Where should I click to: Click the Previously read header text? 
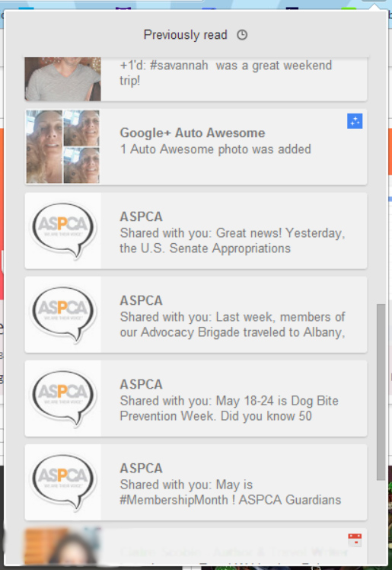click(185, 35)
